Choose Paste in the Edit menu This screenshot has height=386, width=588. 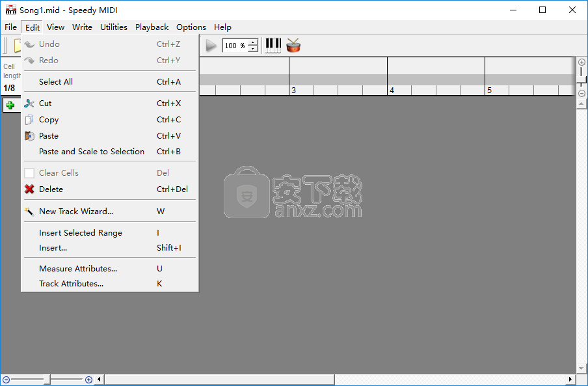click(x=110, y=136)
